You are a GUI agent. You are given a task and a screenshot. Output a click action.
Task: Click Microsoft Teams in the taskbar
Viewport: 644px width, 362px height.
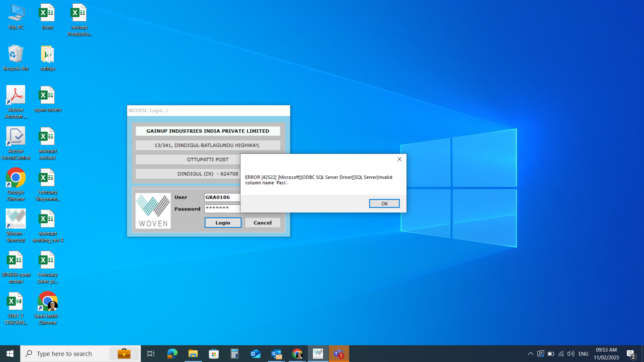click(339, 354)
